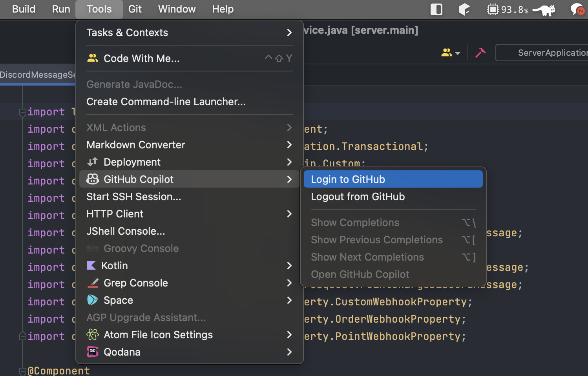Choose Logout from GitHub
This screenshot has width=588, height=376.
[393, 197]
